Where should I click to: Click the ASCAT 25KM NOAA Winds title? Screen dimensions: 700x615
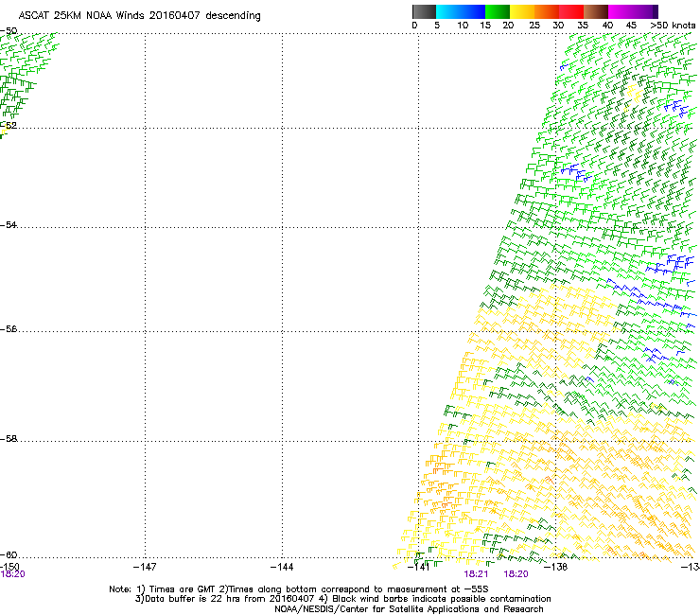(139, 16)
